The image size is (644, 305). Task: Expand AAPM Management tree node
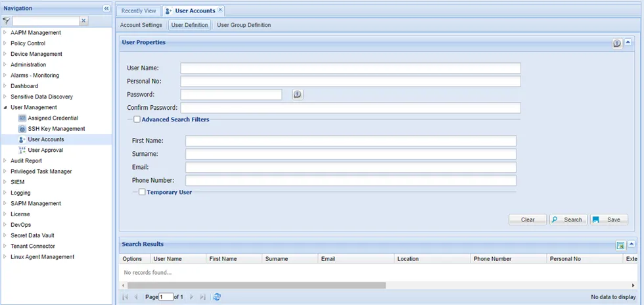(x=5, y=32)
